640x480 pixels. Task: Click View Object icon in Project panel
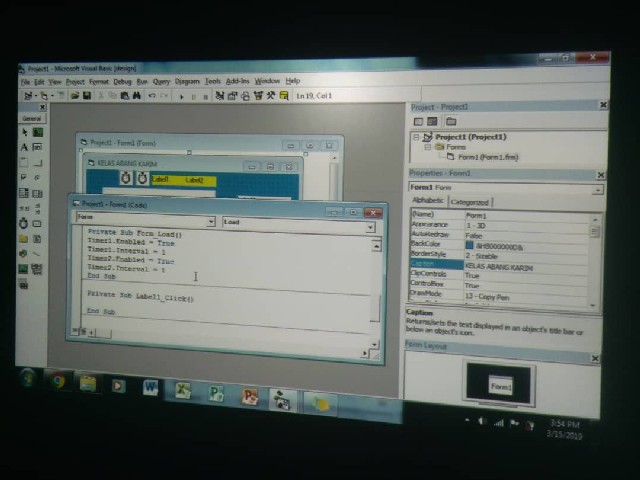[434, 121]
